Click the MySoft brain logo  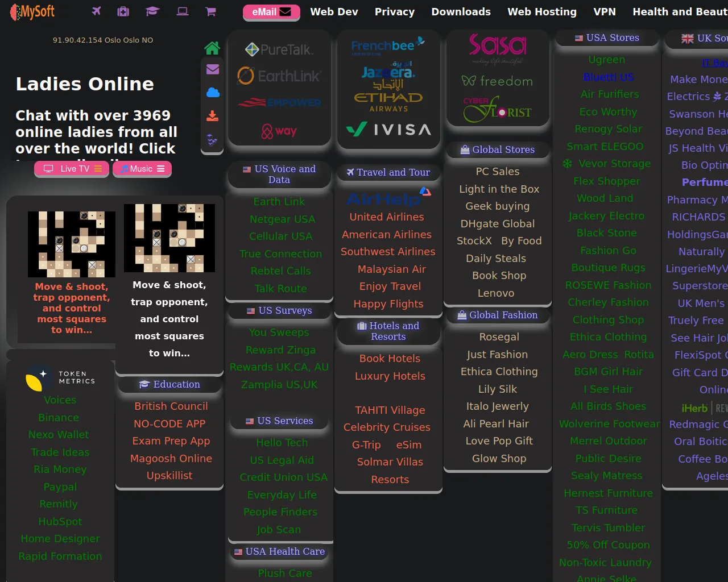coord(32,12)
